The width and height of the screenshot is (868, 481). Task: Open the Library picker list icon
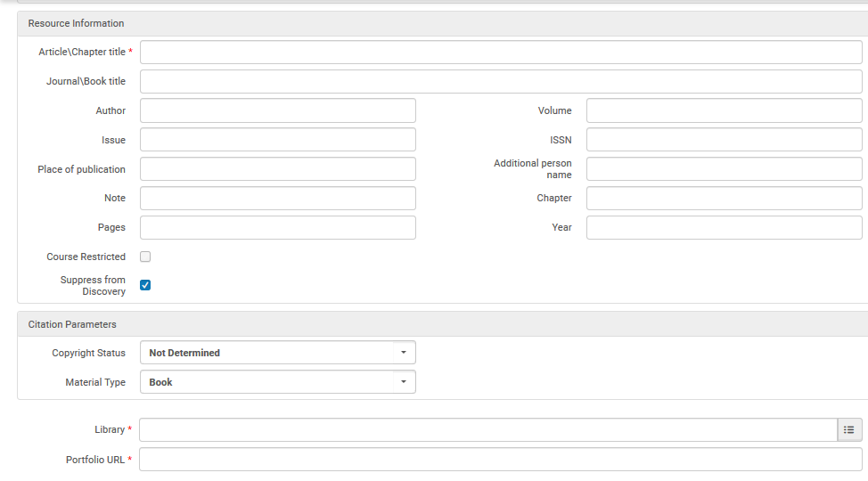pyautogui.click(x=849, y=430)
